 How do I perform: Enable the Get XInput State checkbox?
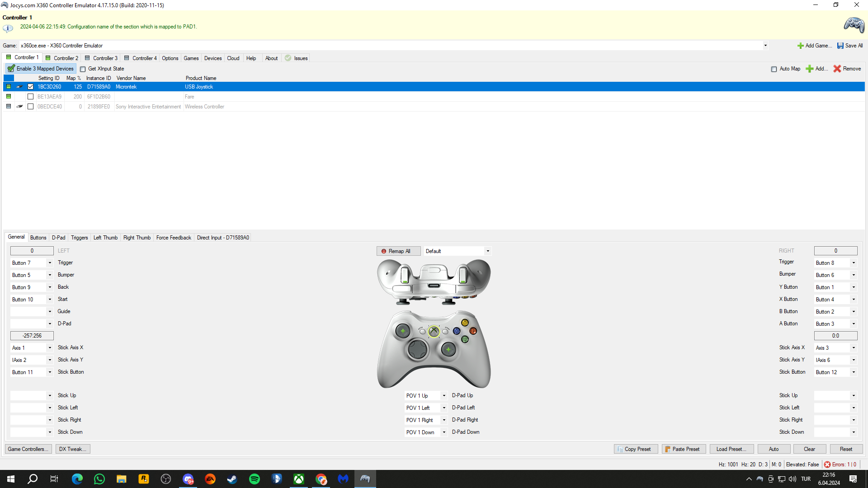83,69
